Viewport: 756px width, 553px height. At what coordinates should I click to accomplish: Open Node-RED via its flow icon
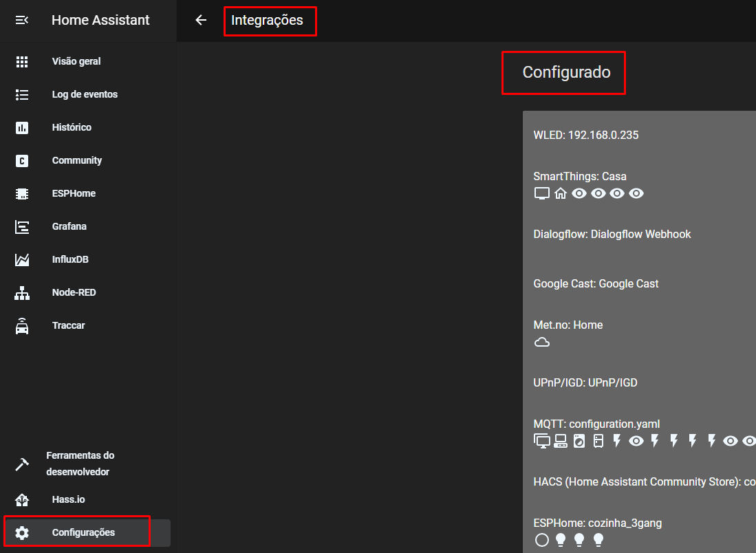click(x=22, y=292)
